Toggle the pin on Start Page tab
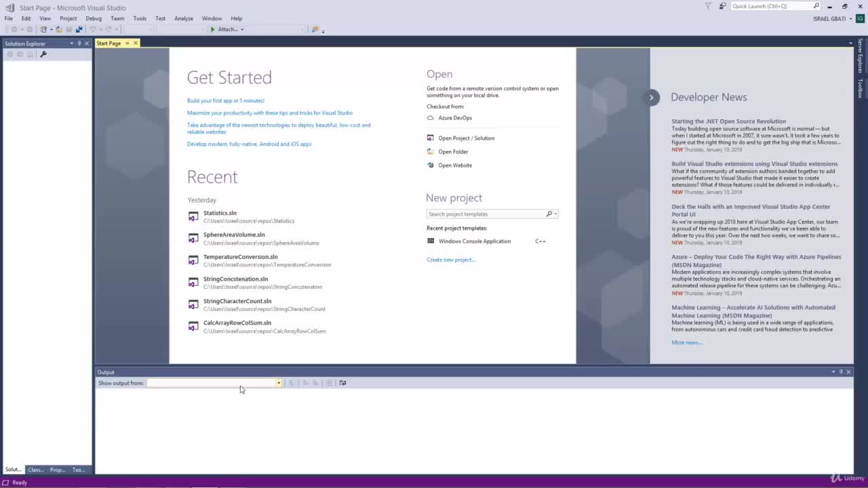Viewport: 868px width, 488px height. tap(127, 43)
